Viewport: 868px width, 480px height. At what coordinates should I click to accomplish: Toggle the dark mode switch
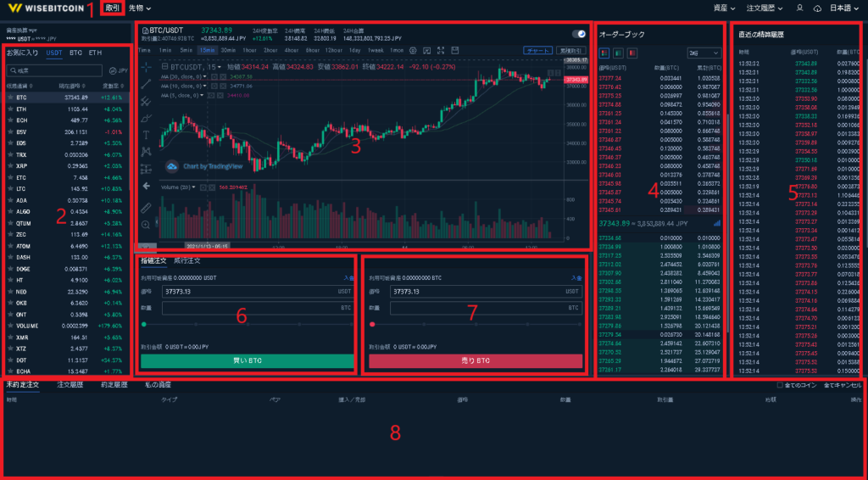(578, 34)
